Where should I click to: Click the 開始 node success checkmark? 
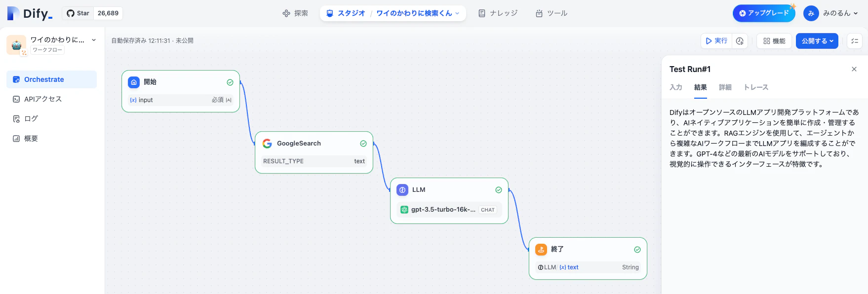[x=230, y=82]
